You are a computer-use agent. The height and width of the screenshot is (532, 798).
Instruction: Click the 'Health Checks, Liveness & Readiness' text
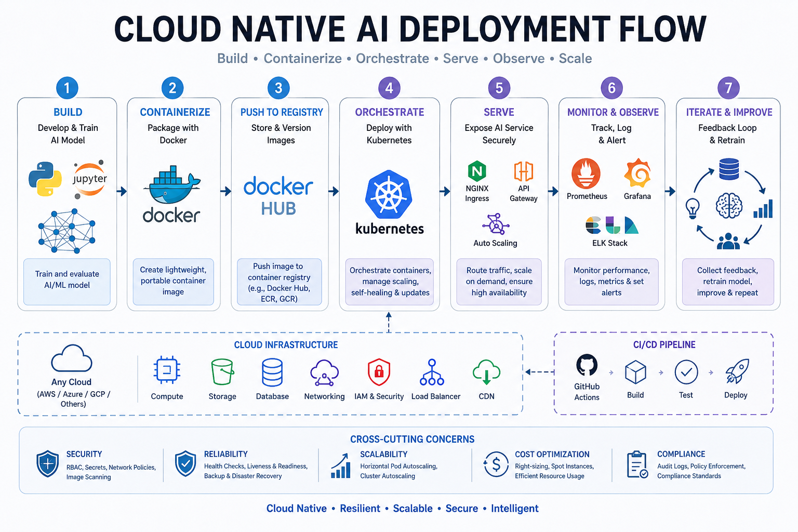(256, 467)
